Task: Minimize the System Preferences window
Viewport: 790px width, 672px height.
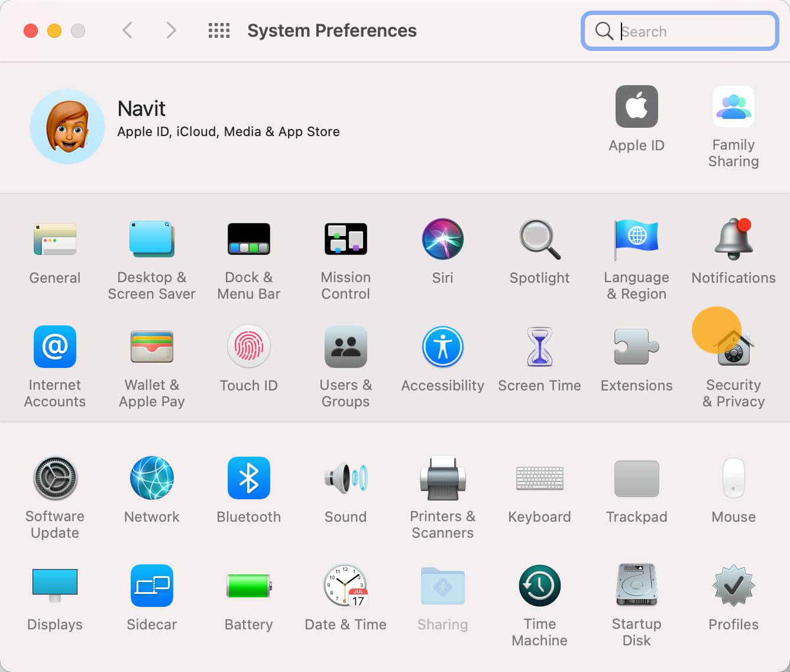Action: pos(54,31)
